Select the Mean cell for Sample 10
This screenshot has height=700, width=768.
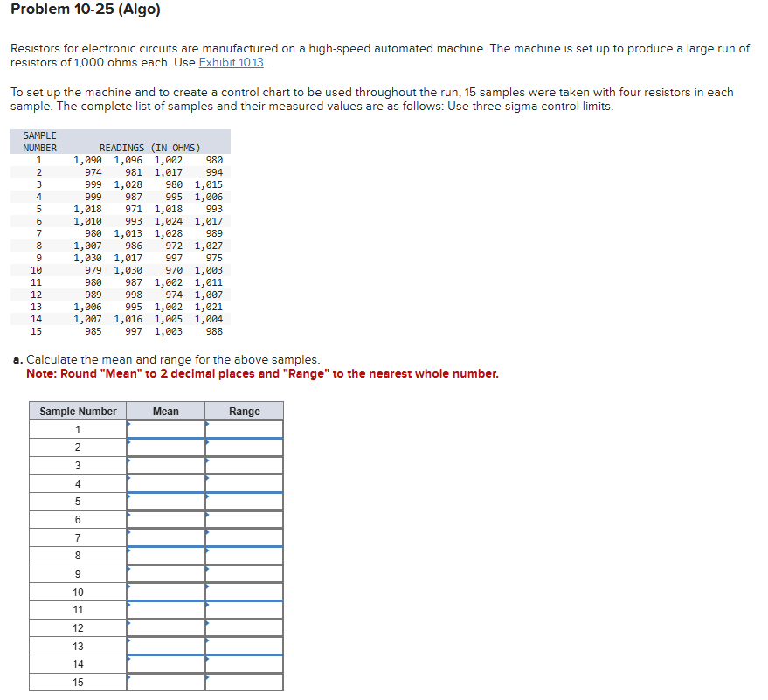(165, 592)
